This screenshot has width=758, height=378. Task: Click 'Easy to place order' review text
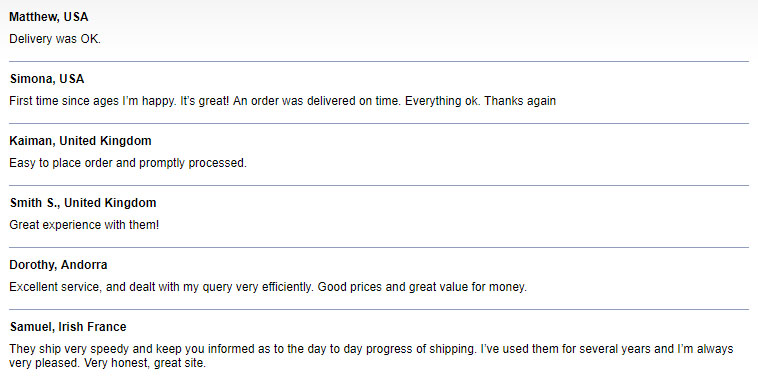point(128,163)
